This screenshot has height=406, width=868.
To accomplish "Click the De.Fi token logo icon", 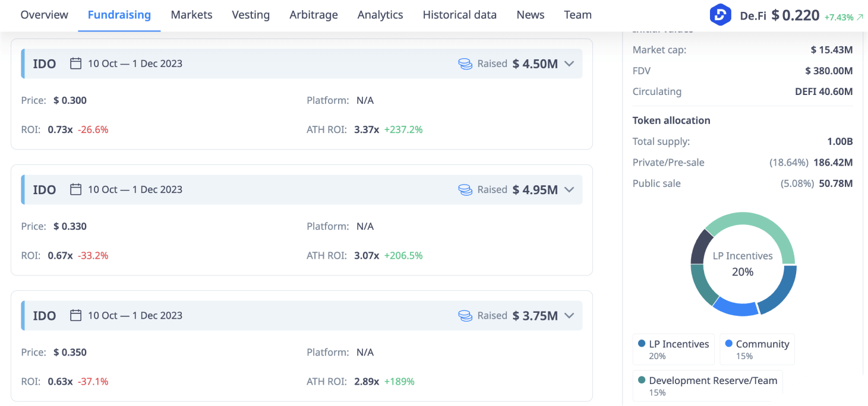I will click(x=720, y=15).
